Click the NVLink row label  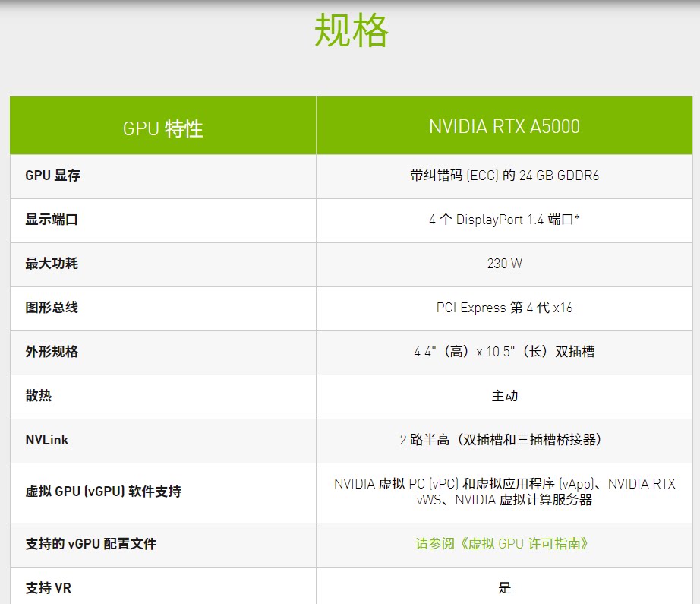click(47, 440)
